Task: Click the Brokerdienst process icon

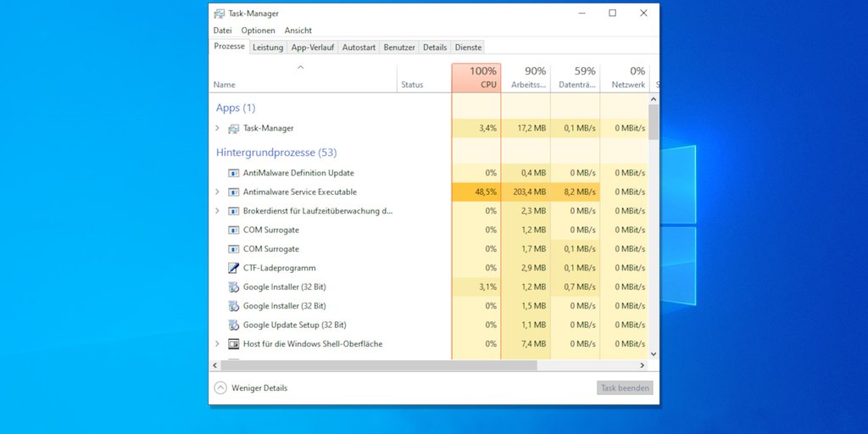Action: [234, 211]
